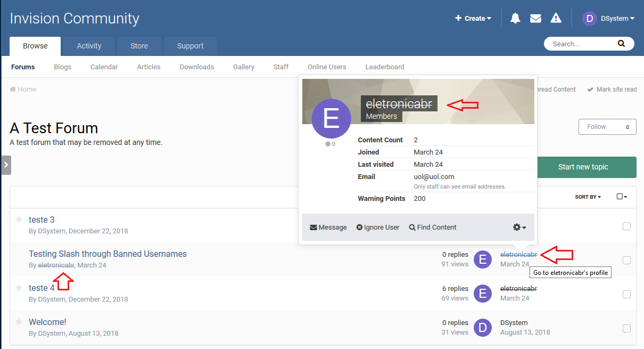Viewport: 644px width, 349px height.
Task: Switch to the Activity tab
Action: coord(89,46)
